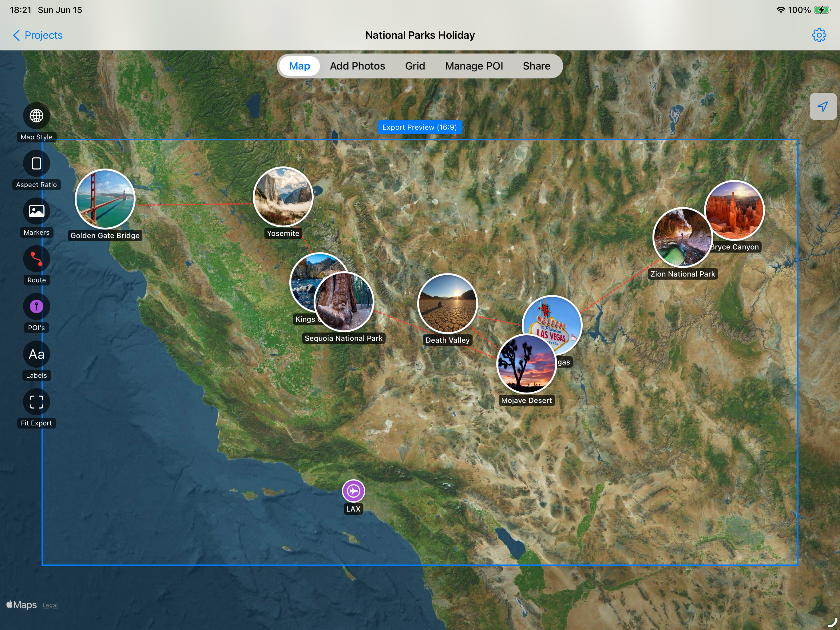The image size is (840, 630).
Task: Tap the Sequoia National Park label
Action: tap(343, 338)
